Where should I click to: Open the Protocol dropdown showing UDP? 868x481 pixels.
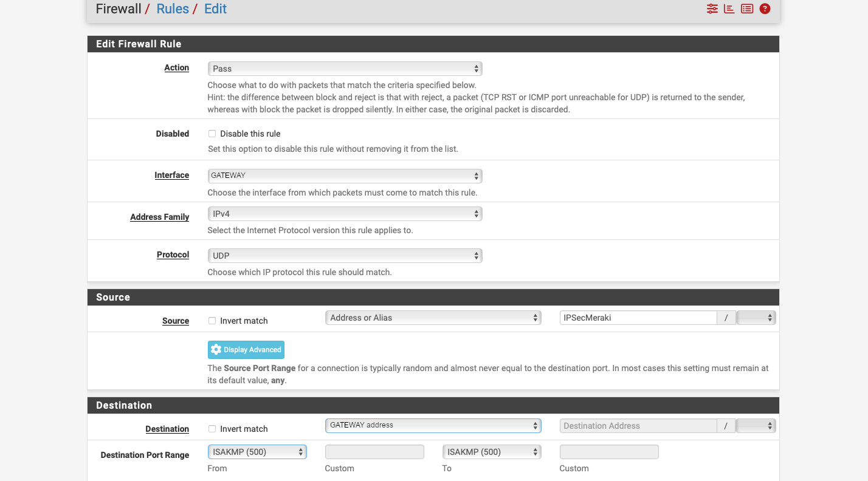345,256
